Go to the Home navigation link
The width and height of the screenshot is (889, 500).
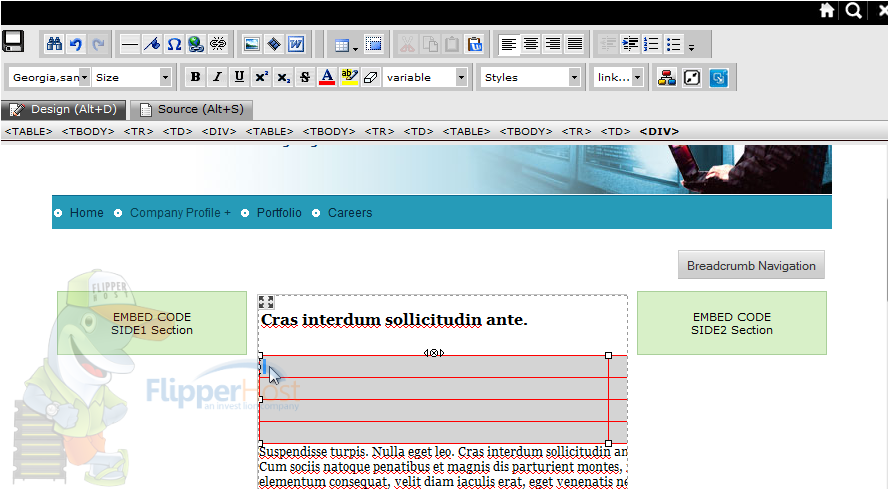[87, 213]
